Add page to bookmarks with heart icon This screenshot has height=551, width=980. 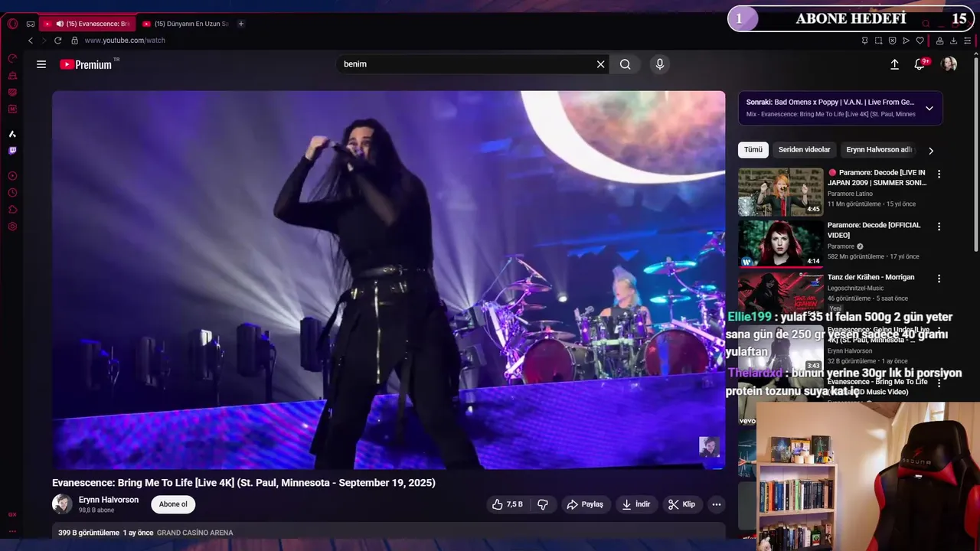coord(920,41)
